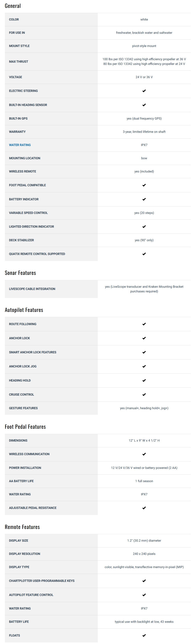Viewport: 191px width, 644px height.
Task: Click the Built-In GPS value text
Action: tap(144, 119)
